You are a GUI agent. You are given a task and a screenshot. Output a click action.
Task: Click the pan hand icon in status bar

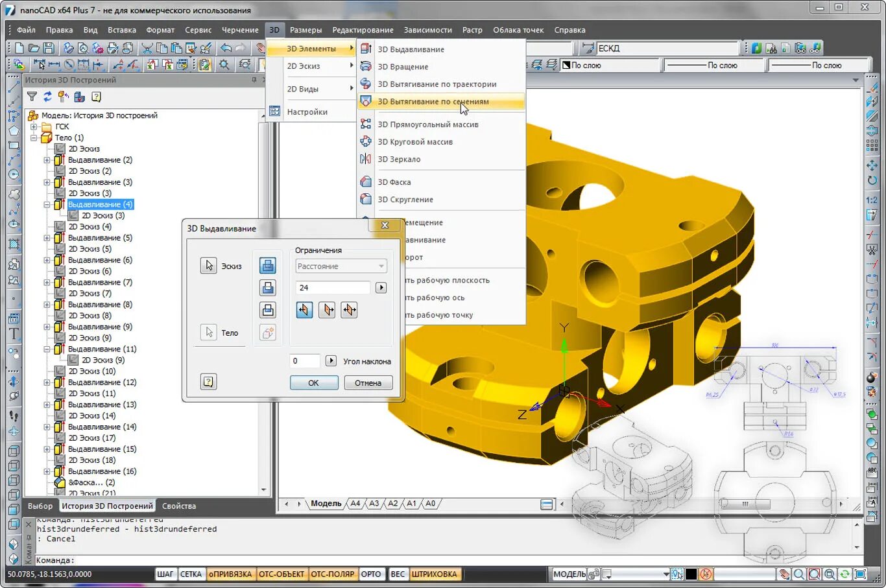click(784, 574)
